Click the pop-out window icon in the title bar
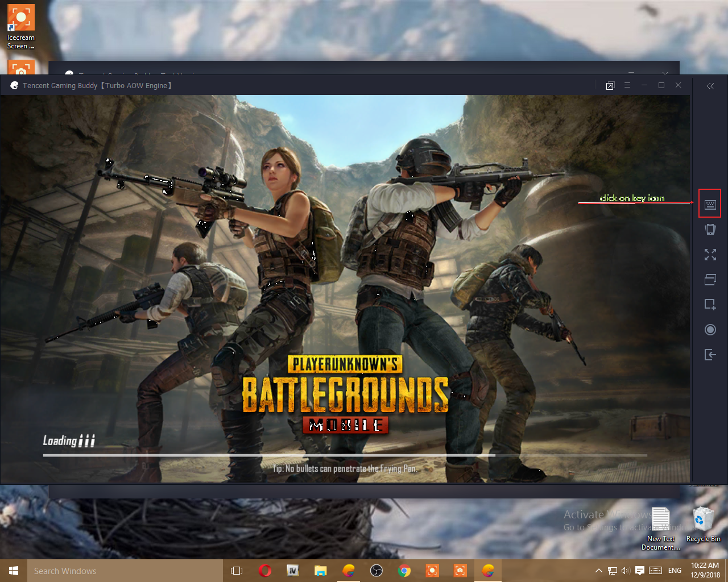The image size is (728, 582). 610,86
